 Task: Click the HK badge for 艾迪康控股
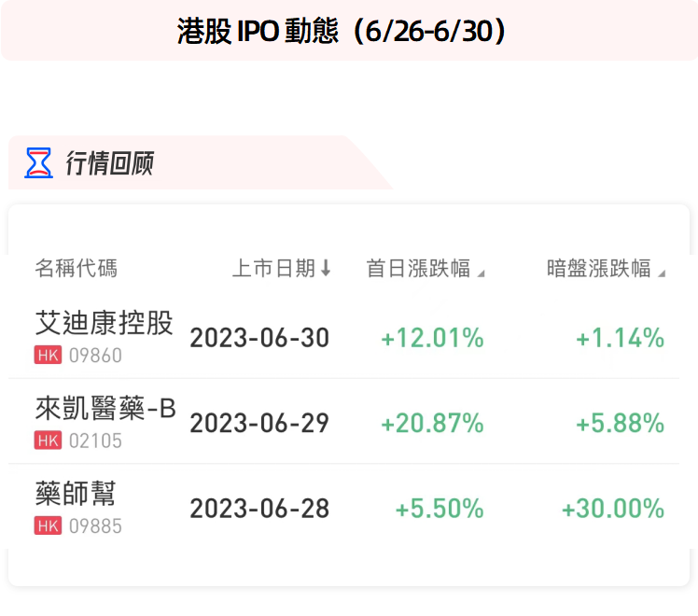click(48, 355)
